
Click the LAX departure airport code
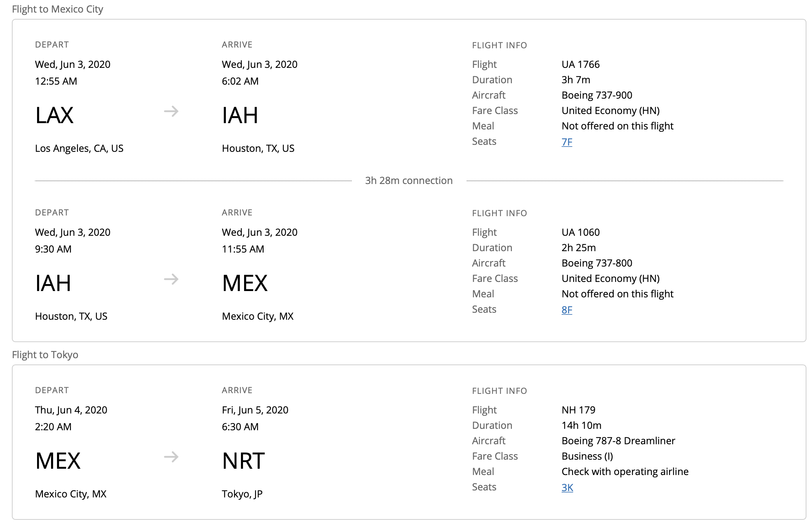(55, 115)
